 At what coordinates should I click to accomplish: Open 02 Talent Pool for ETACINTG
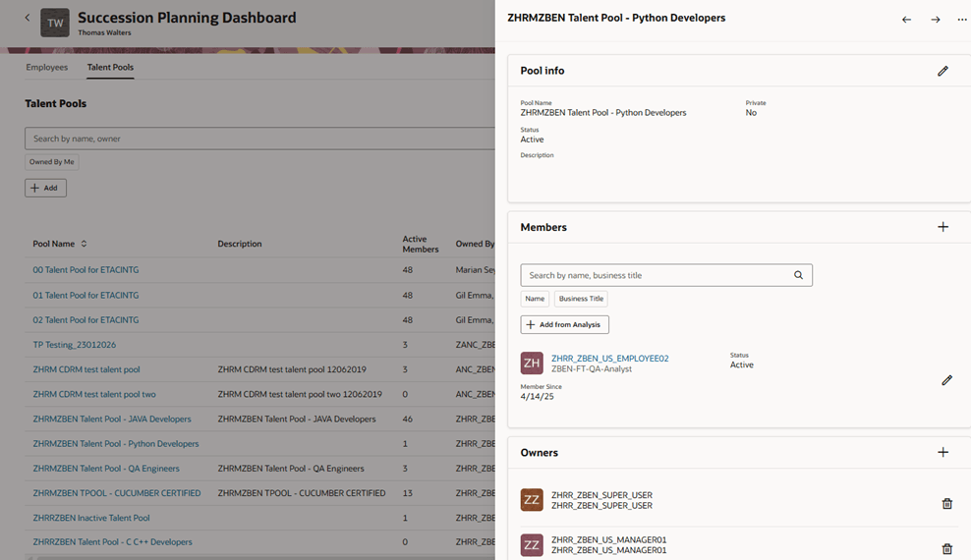(x=86, y=320)
